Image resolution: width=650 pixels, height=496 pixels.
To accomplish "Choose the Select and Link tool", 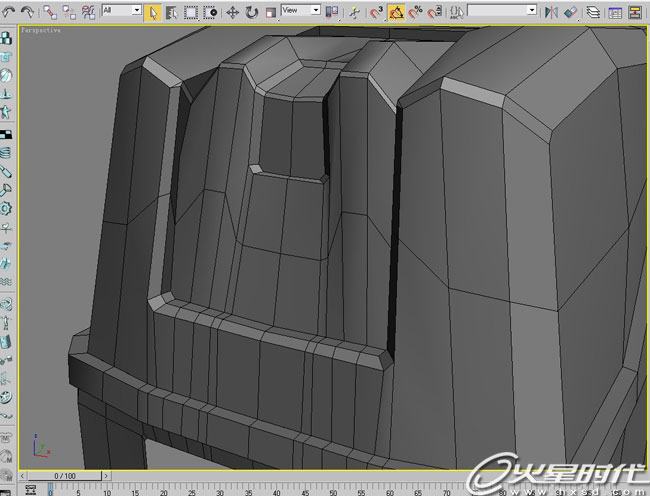I will click(50, 12).
